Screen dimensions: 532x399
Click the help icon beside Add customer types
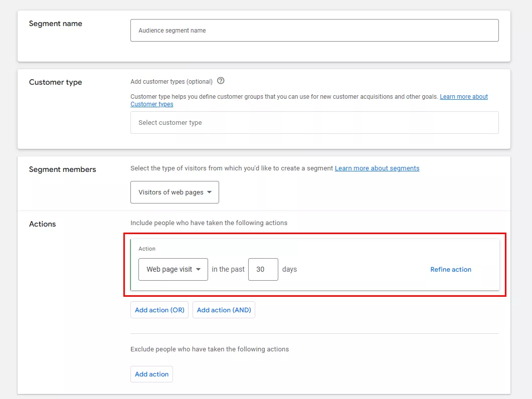tap(221, 81)
